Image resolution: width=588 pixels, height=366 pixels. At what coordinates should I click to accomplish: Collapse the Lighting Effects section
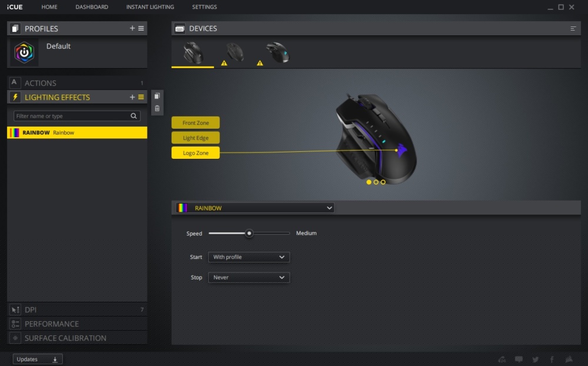tap(77, 97)
